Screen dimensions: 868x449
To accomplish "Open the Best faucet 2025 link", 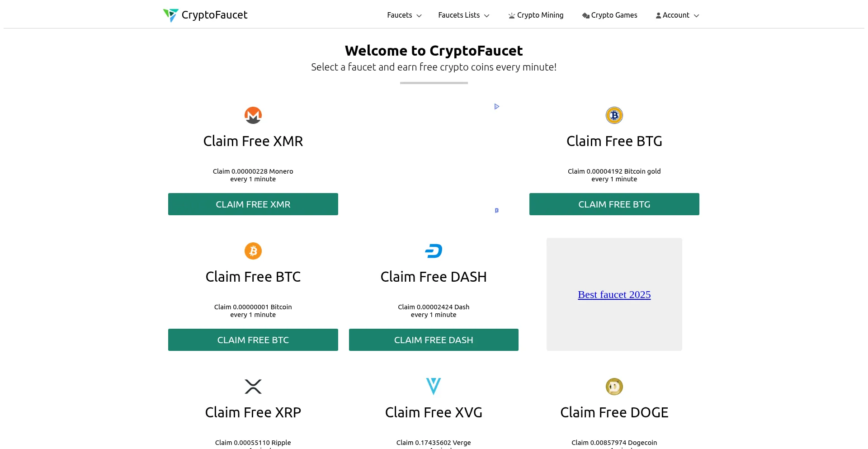I will click(x=614, y=294).
